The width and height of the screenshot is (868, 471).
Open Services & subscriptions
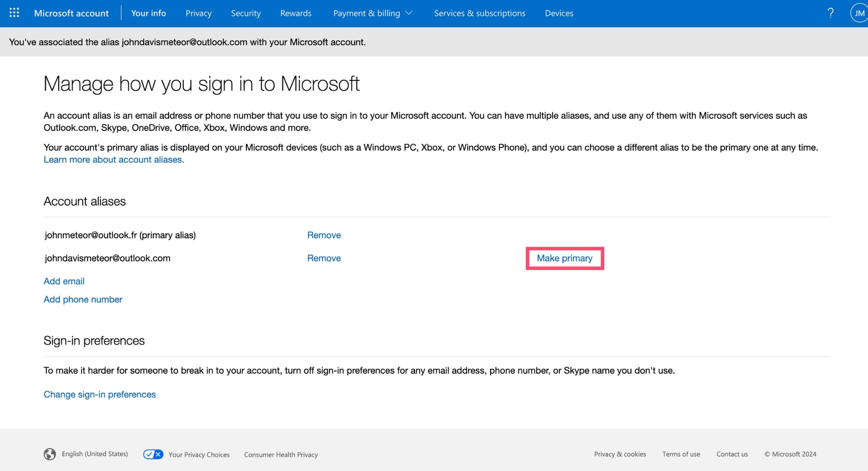pyautogui.click(x=479, y=13)
